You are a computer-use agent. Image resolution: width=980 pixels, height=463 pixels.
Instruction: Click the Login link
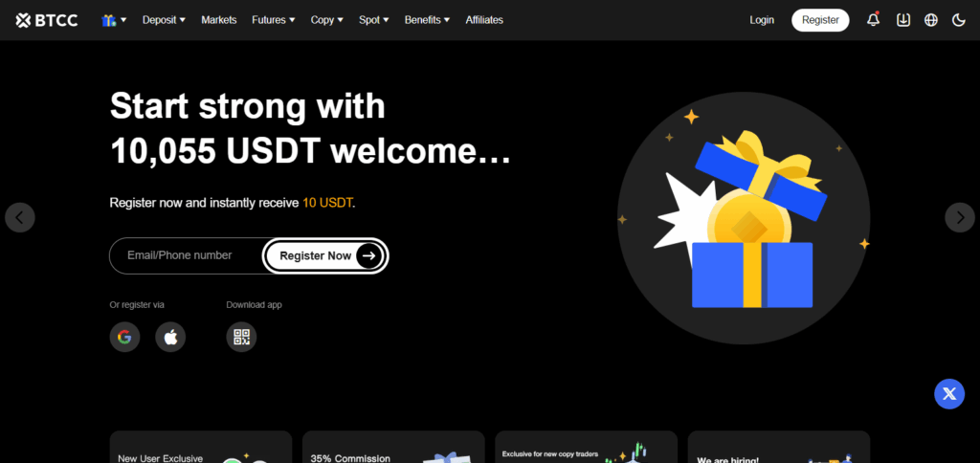click(762, 20)
